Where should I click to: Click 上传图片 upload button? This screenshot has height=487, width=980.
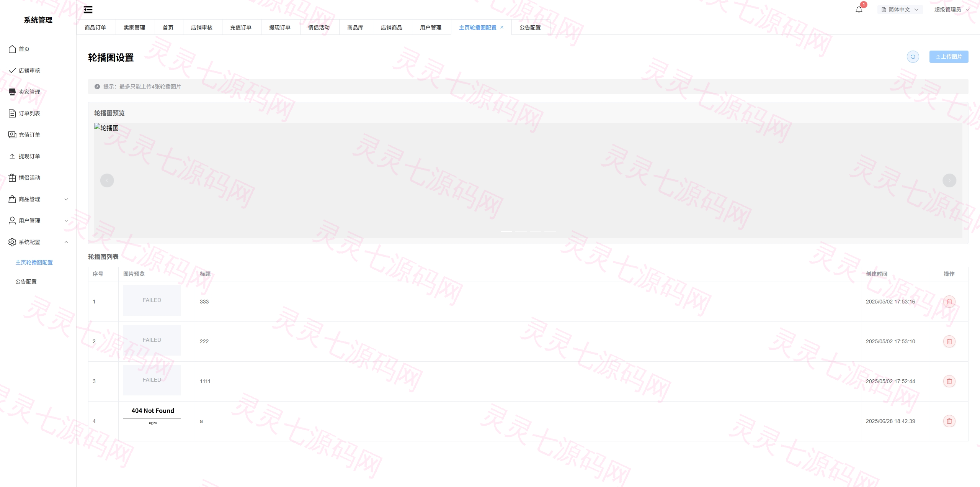coord(949,57)
